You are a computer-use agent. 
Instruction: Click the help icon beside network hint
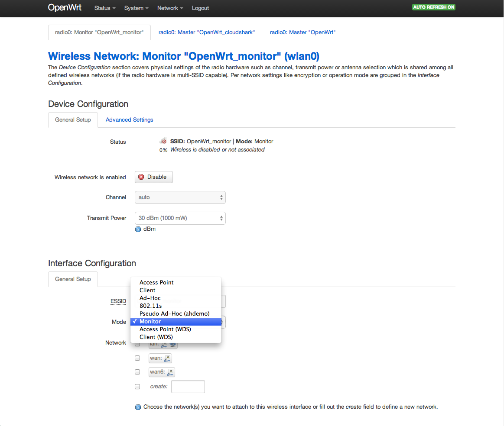(138, 407)
